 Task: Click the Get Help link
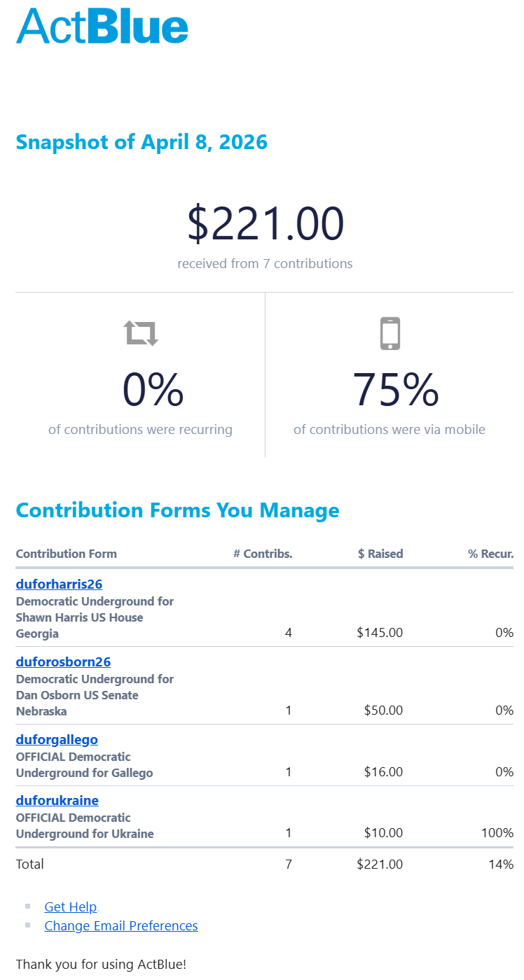pos(70,907)
